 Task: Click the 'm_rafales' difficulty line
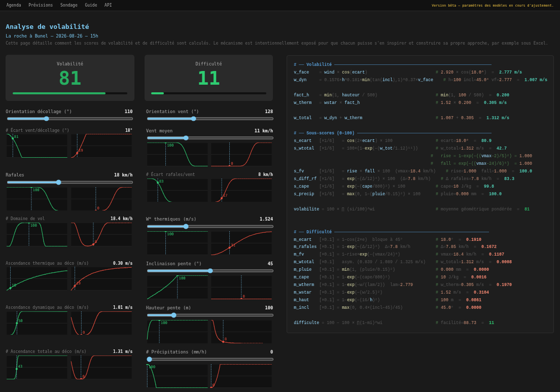[395, 246]
